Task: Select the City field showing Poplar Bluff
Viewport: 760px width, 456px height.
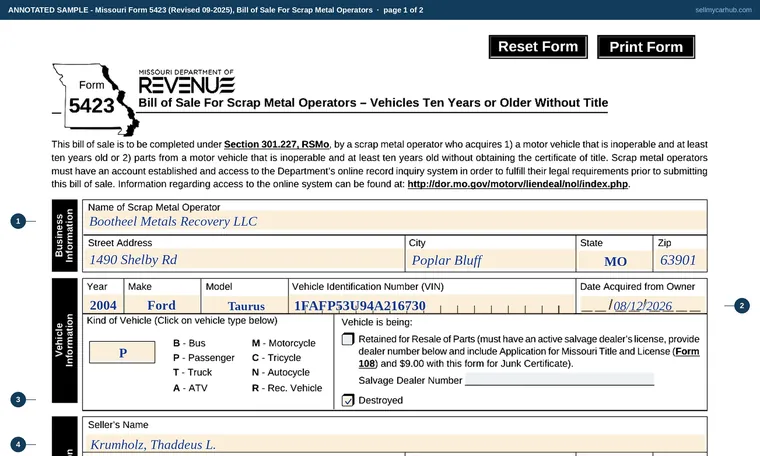Action: 490,260
